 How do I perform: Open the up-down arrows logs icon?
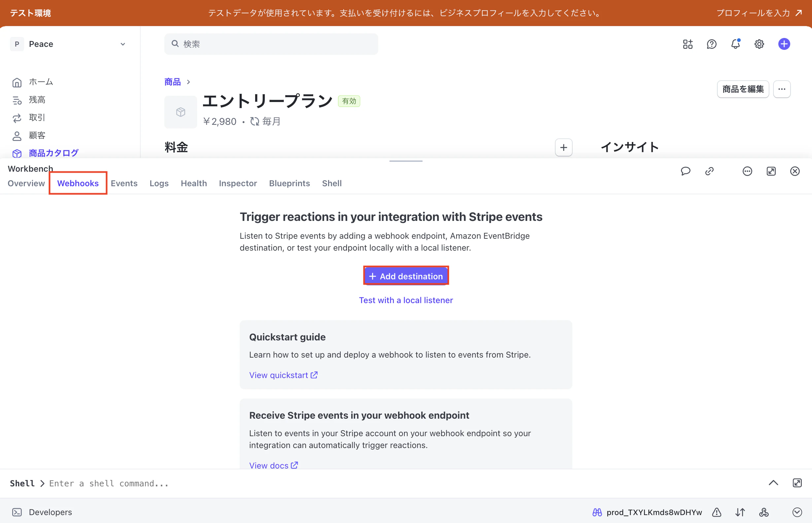pos(740,512)
